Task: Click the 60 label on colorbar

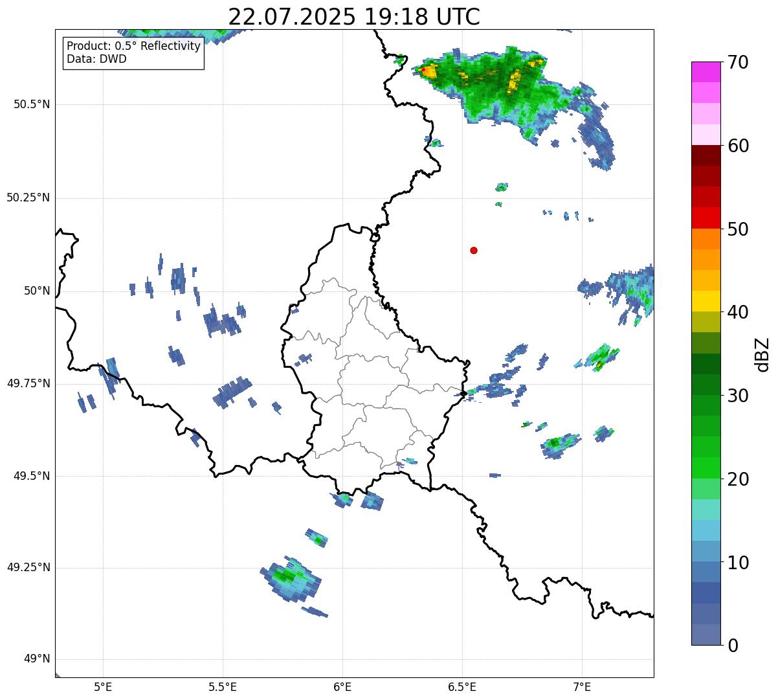Action: click(738, 146)
